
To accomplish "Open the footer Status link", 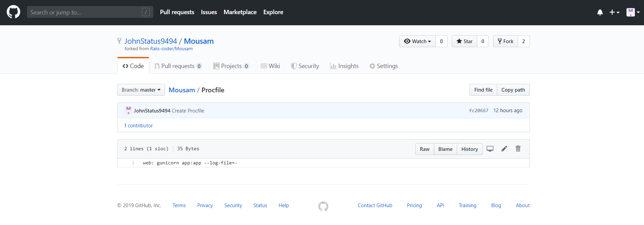I will [x=260, y=205].
